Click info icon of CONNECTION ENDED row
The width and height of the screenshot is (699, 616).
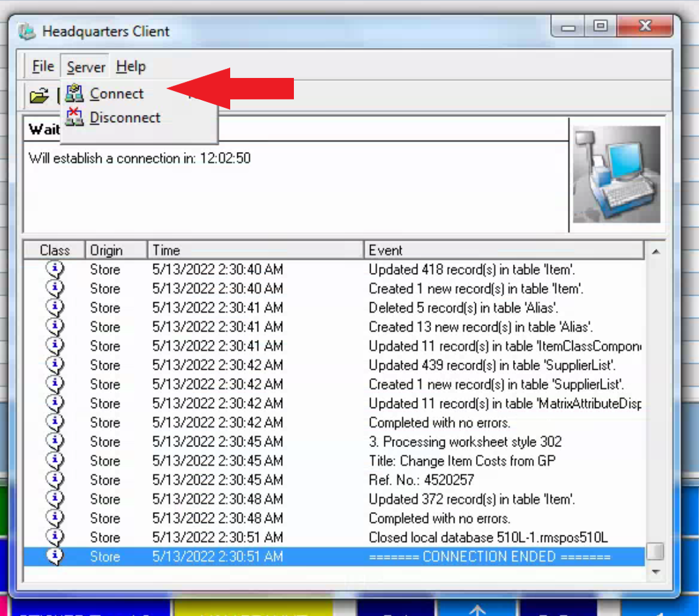click(x=55, y=557)
